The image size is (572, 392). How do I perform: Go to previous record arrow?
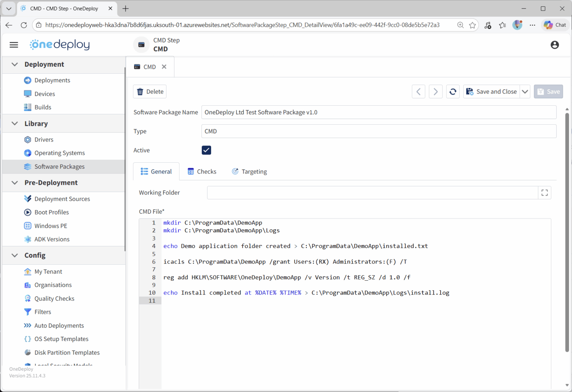[419, 92]
